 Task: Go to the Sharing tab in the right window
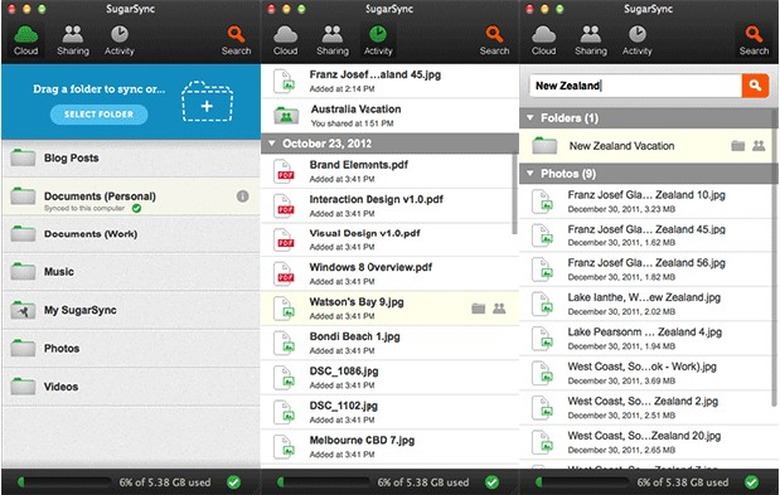(x=591, y=40)
